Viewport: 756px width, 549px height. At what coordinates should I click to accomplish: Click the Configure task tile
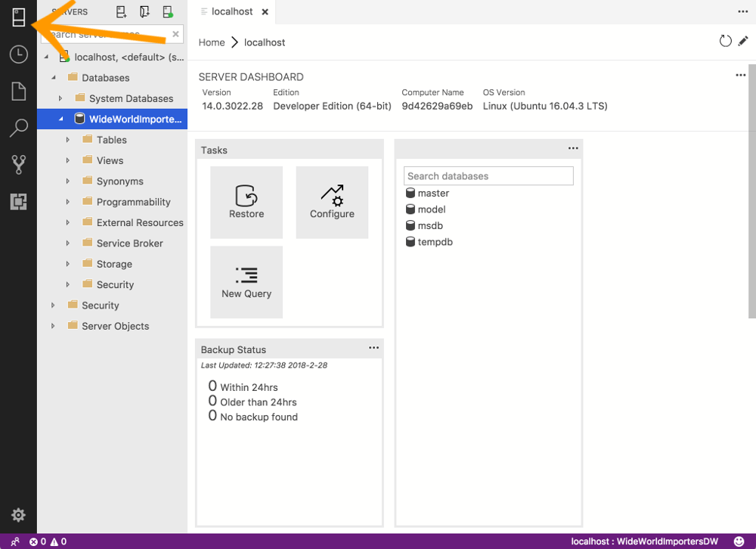click(332, 202)
